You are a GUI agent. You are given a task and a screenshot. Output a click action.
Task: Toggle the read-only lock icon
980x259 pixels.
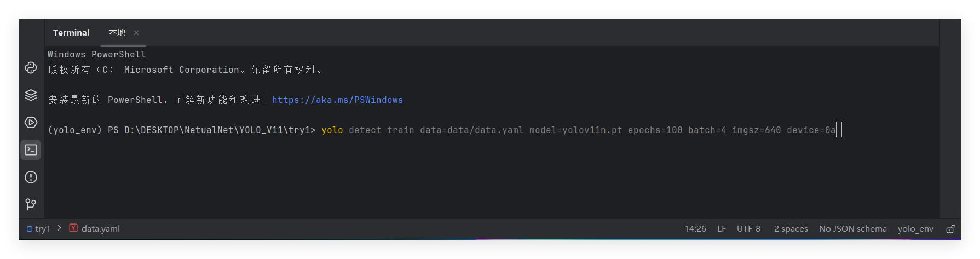[x=951, y=229]
